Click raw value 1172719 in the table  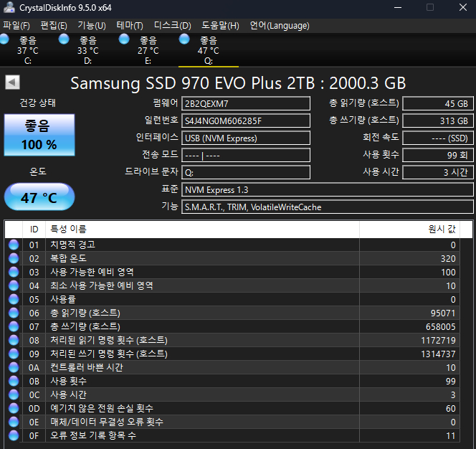click(438, 340)
